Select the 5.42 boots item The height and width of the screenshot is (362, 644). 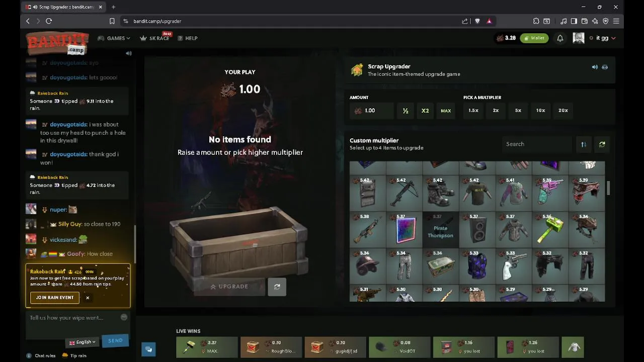(441, 193)
